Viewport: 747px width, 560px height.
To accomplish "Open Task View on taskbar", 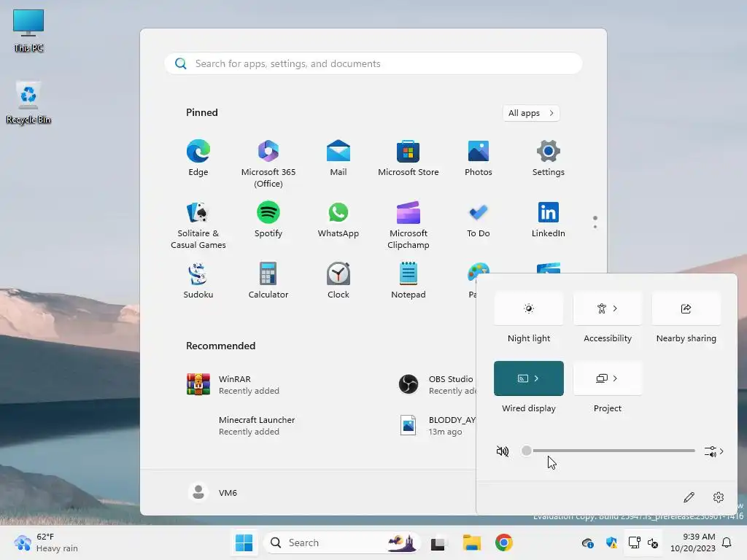I will (438, 542).
